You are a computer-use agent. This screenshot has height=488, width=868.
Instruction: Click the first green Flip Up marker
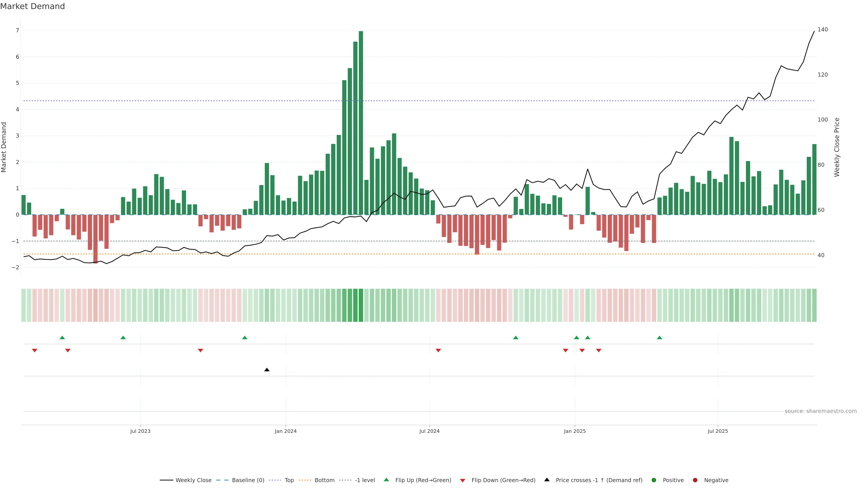click(x=62, y=338)
